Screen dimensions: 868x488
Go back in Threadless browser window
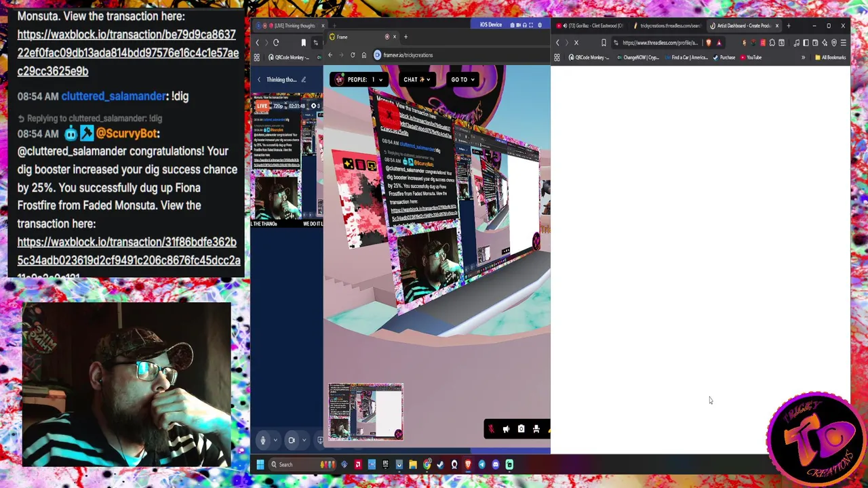557,42
